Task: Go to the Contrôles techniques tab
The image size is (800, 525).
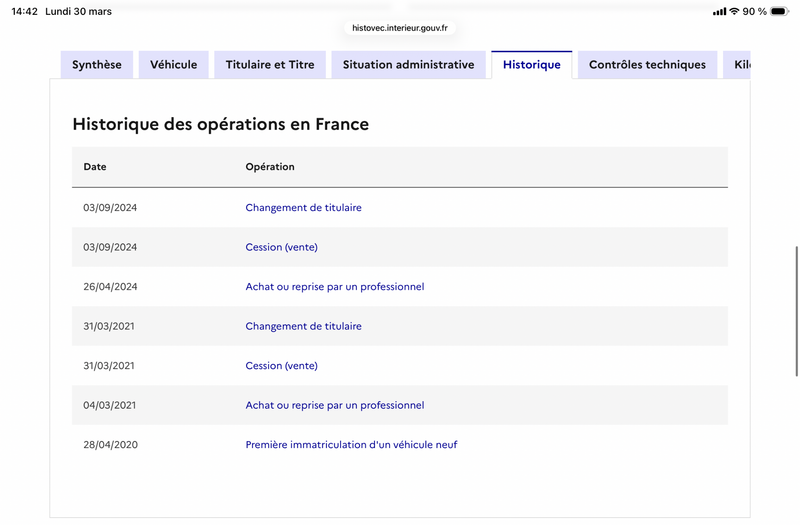Action: (x=647, y=65)
